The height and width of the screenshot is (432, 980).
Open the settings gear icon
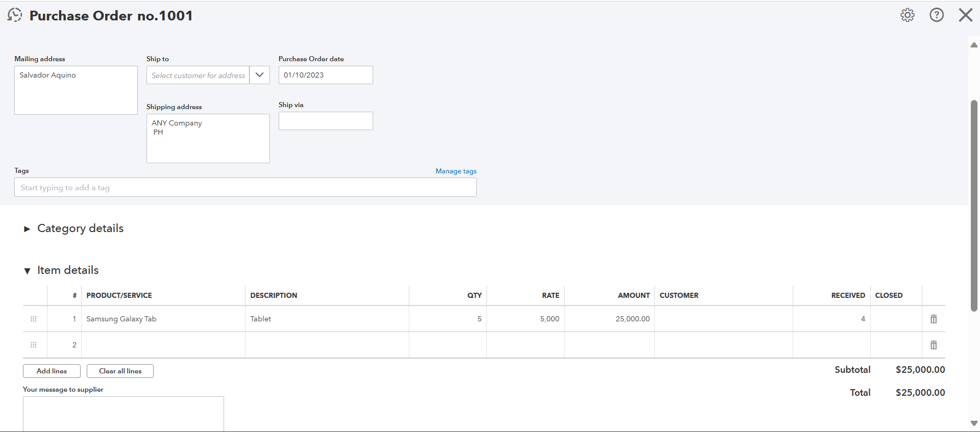click(907, 15)
